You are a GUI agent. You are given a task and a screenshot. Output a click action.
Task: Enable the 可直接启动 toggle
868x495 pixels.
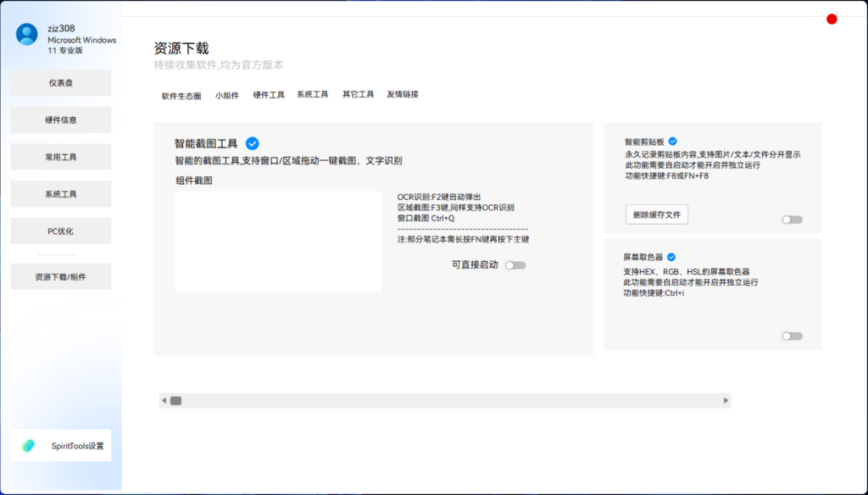[515, 264]
